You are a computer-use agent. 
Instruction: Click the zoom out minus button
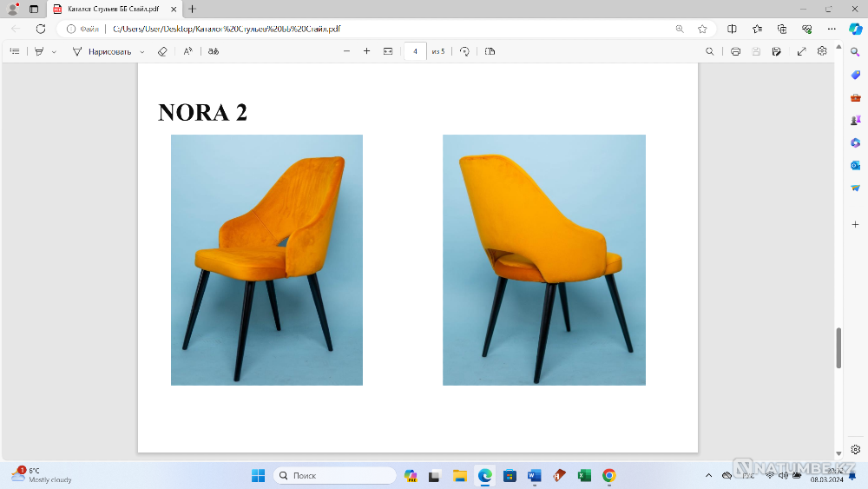coord(346,51)
